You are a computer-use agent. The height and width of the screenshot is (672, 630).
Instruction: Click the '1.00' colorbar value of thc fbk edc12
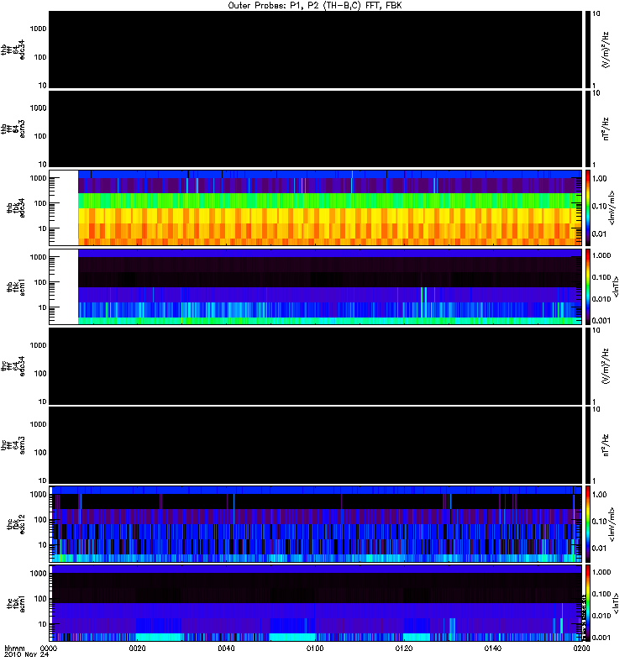coord(600,495)
